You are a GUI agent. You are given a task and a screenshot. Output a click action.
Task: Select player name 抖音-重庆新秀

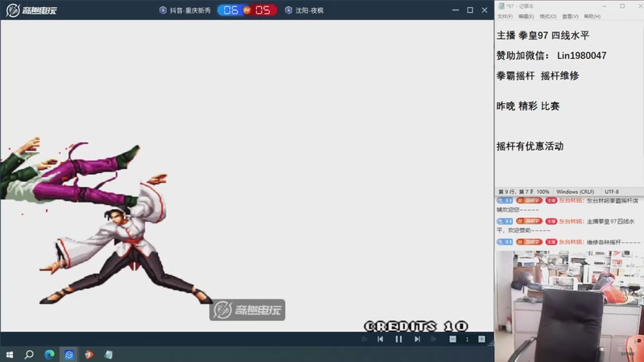[x=190, y=10]
